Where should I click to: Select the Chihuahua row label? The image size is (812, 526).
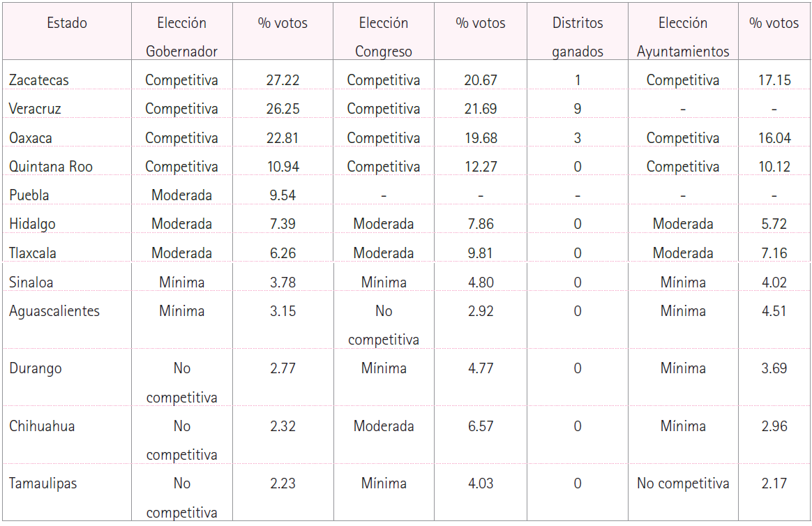point(42,426)
